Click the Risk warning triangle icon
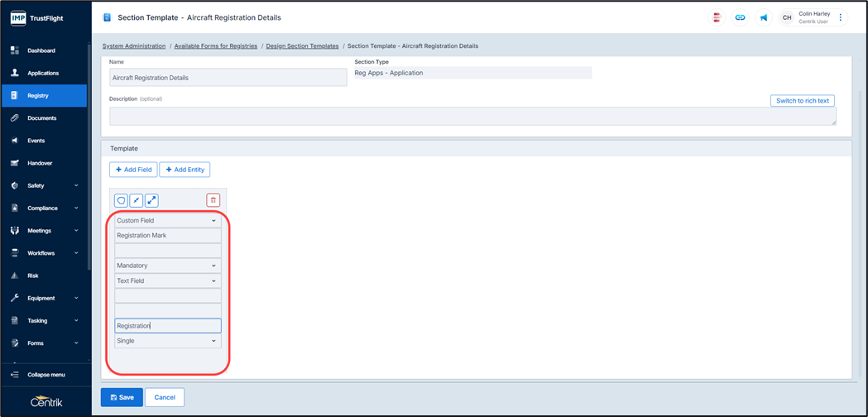Image resolution: width=868 pixels, height=417 pixels. pos(15,276)
